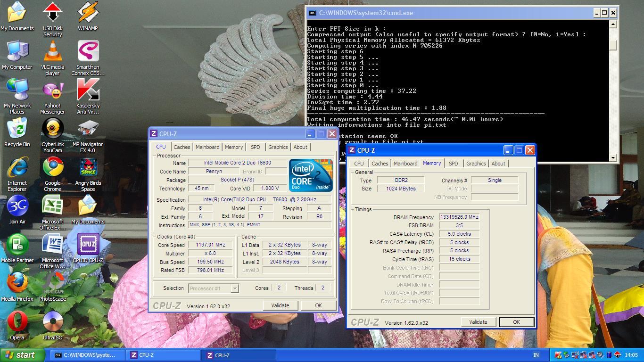
Task: Click the Name field Intel Mobile Core 2 Duo T6600
Action: tap(237, 163)
